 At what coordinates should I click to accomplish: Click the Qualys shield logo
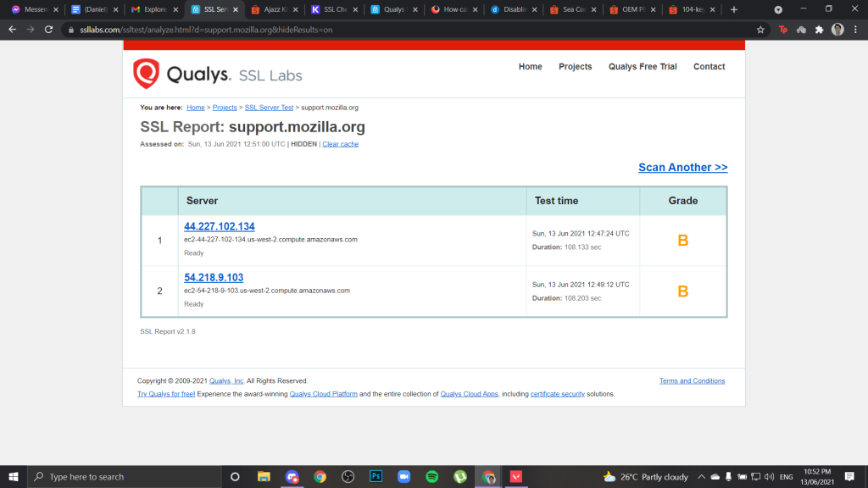tap(146, 73)
